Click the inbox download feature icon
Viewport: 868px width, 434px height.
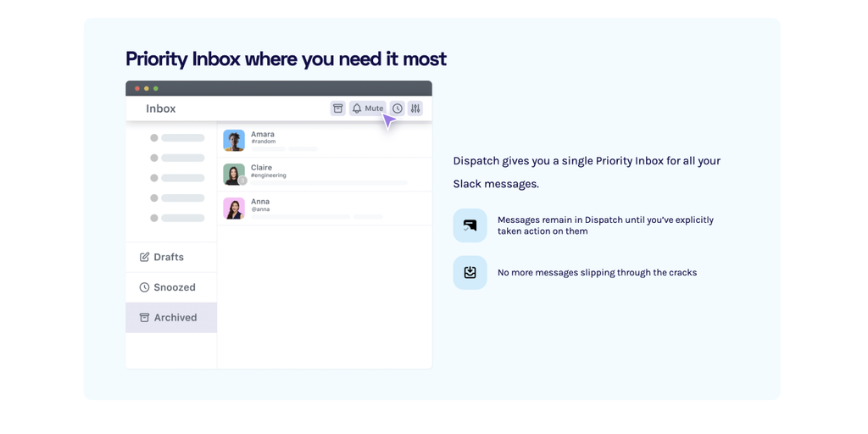point(470,272)
